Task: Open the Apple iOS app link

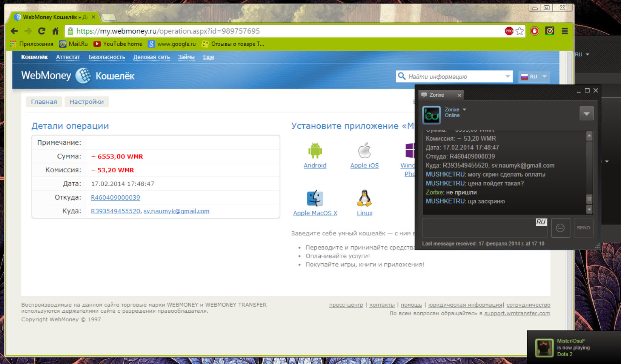Action: pyautogui.click(x=364, y=165)
